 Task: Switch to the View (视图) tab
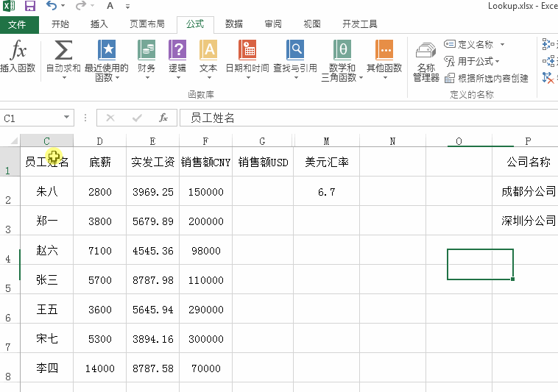coord(312,24)
